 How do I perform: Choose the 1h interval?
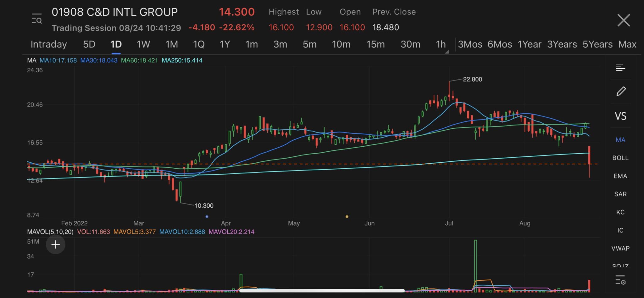(441, 44)
